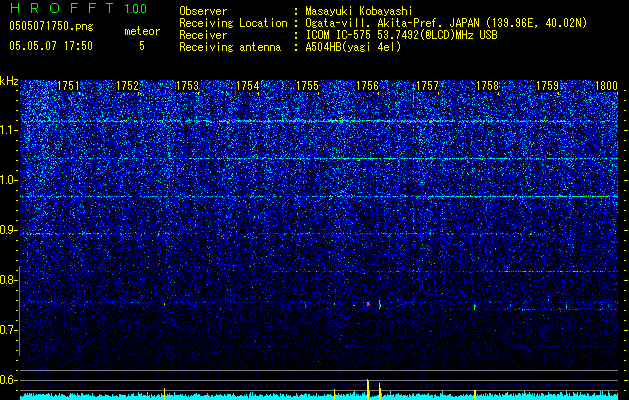Click the 1755 time marker
The image size is (629, 400).
coord(307,86)
